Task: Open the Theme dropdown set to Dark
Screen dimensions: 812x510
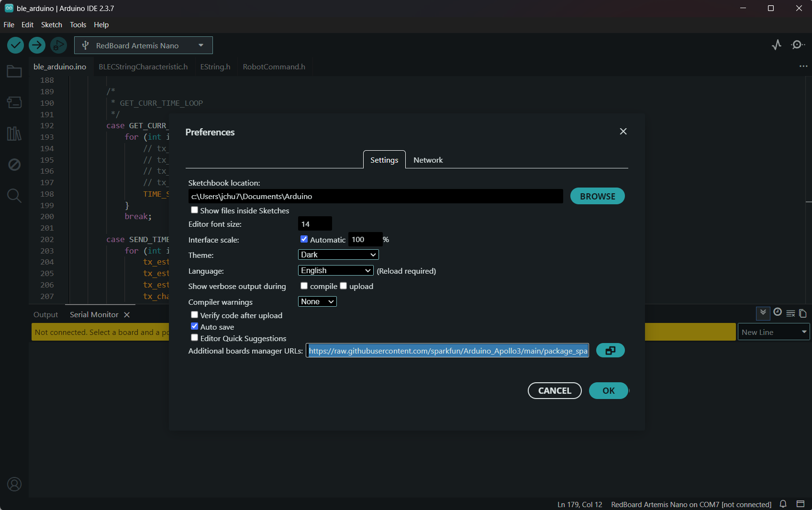Action: (338, 255)
